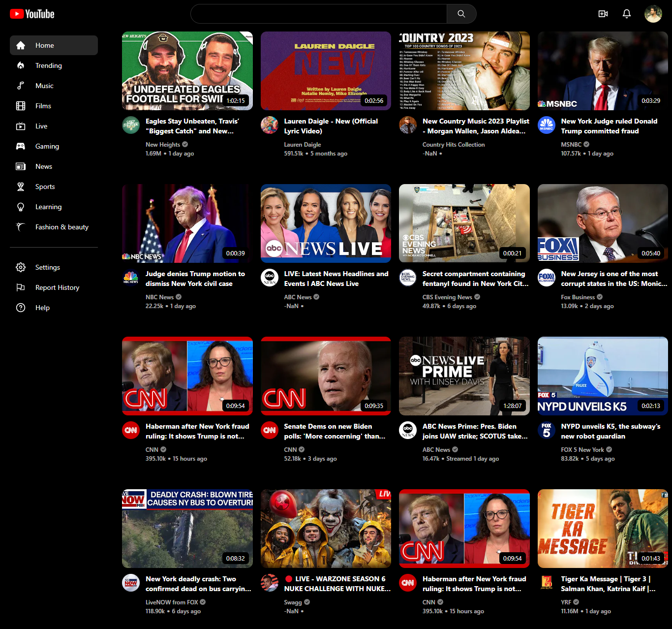Open the YRF channel avatar
Image resolution: width=672 pixels, height=629 pixels.
[x=547, y=583]
